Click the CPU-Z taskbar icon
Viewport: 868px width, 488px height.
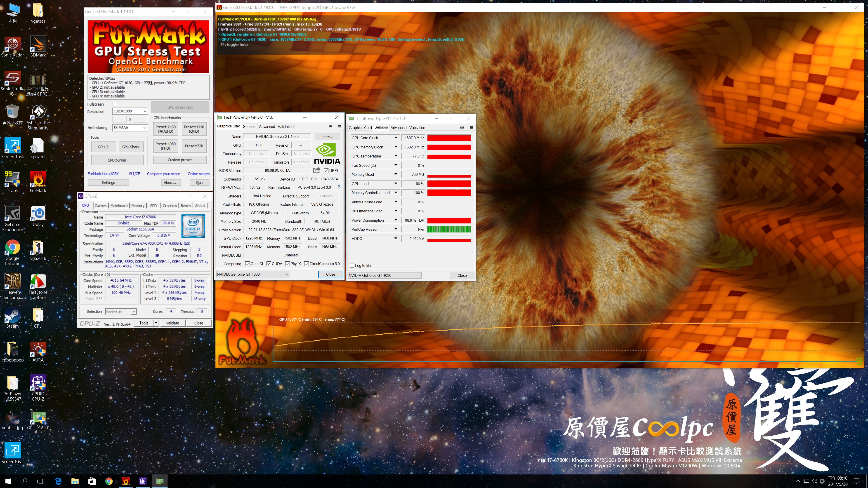[x=143, y=481]
